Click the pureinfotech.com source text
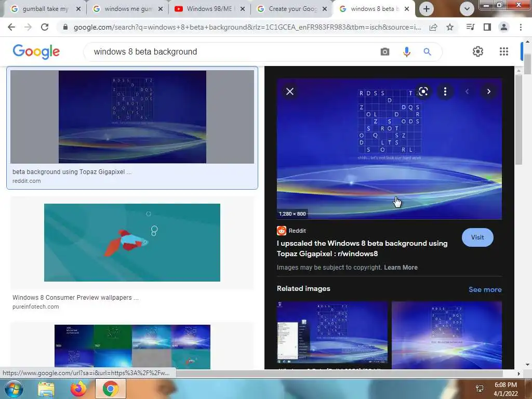Image resolution: width=532 pixels, height=399 pixels. click(x=36, y=307)
